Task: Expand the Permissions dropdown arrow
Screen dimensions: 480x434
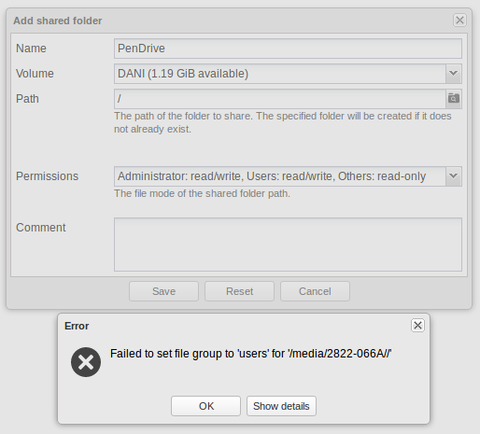Action: [x=453, y=176]
